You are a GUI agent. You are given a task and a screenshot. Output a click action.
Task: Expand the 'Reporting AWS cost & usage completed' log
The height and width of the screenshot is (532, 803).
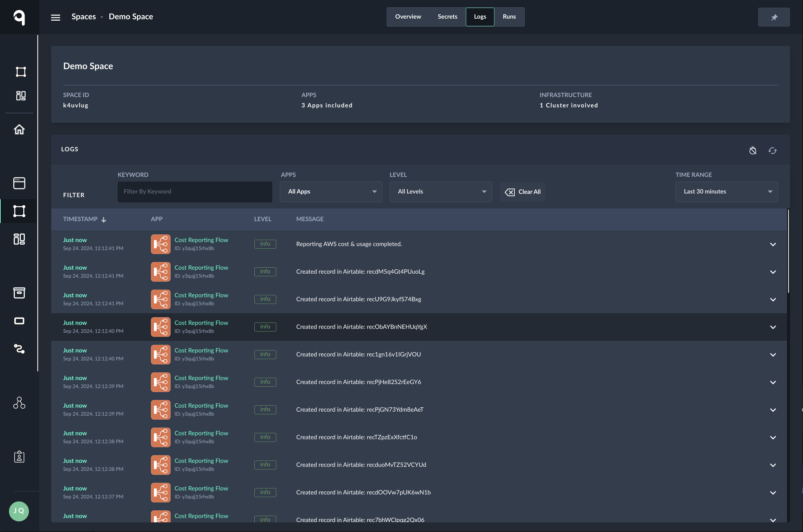(x=773, y=244)
